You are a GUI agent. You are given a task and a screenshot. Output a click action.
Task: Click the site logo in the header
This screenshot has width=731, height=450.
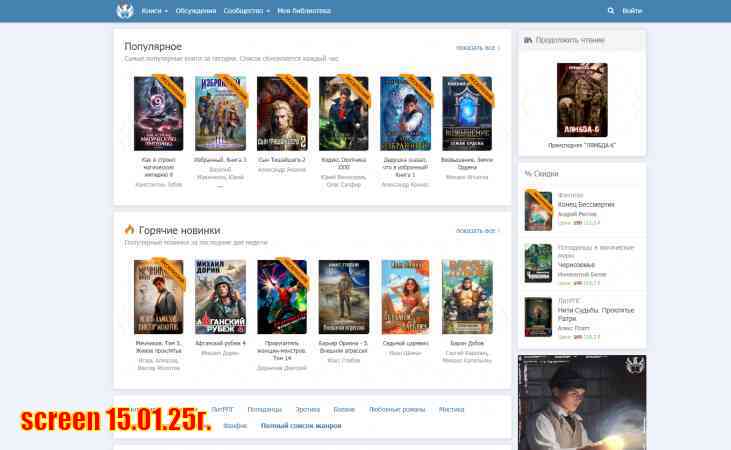tap(124, 11)
